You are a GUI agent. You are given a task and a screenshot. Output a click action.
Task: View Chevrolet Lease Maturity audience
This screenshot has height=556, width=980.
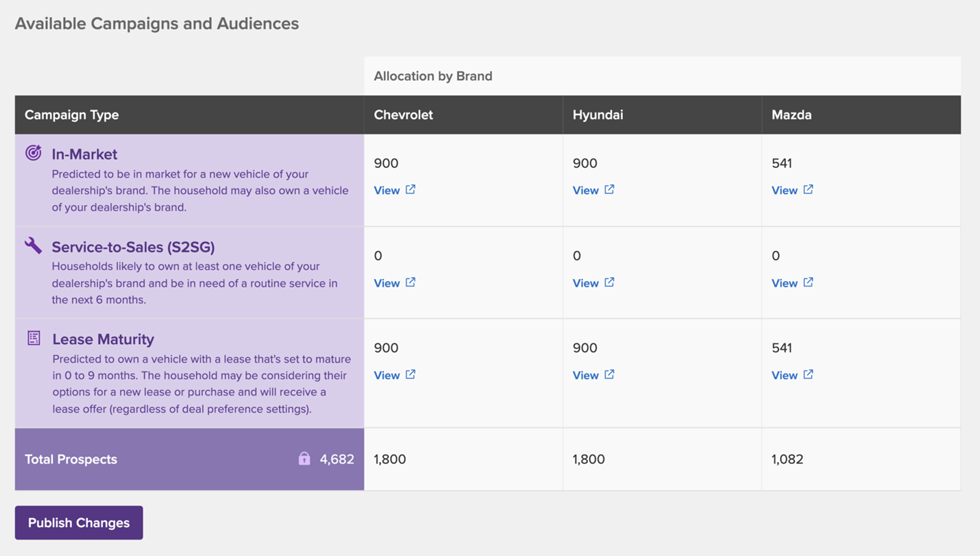point(387,376)
